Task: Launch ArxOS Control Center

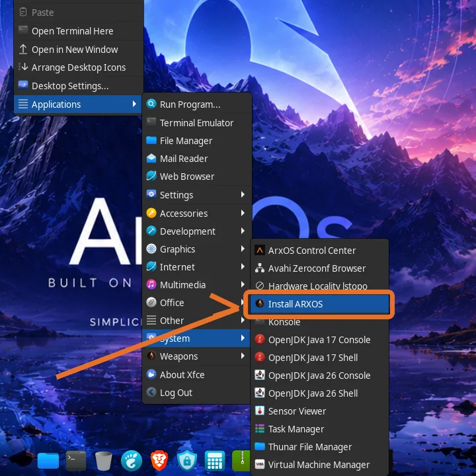Action: coord(319,251)
